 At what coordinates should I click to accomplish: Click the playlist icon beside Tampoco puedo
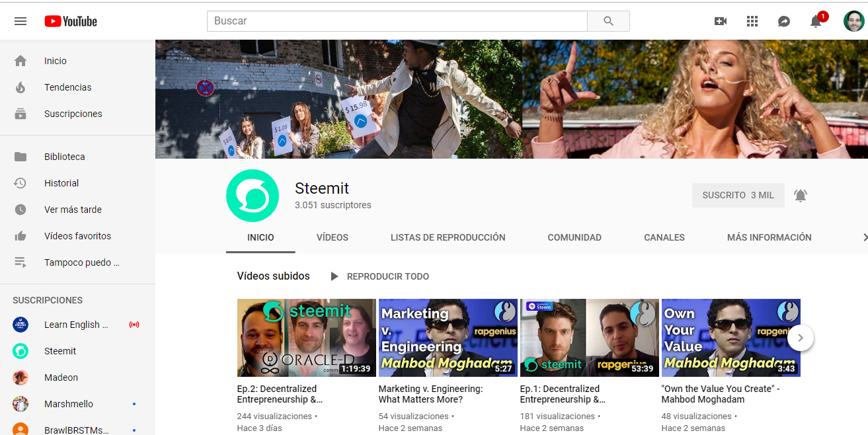coord(20,262)
